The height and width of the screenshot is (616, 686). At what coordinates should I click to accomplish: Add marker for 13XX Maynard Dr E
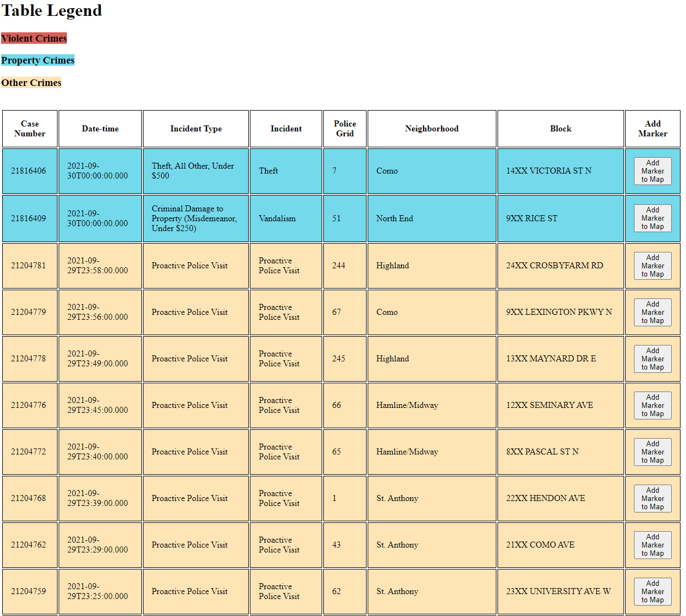pyautogui.click(x=652, y=359)
